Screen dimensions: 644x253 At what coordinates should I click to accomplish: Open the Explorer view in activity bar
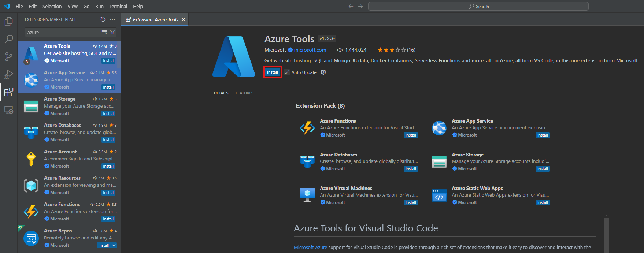[9, 22]
